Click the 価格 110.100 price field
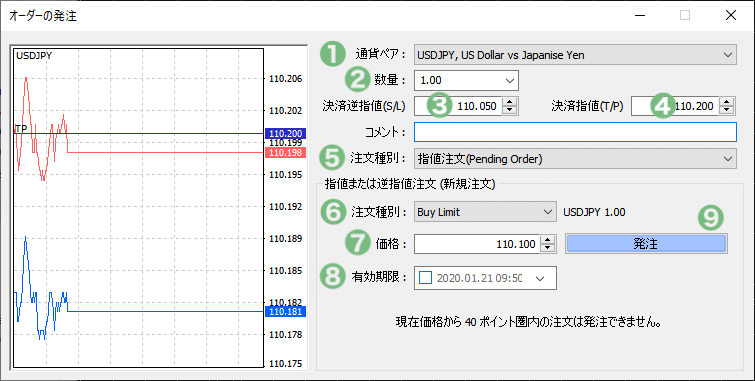The width and height of the screenshot is (755, 381). (x=477, y=244)
